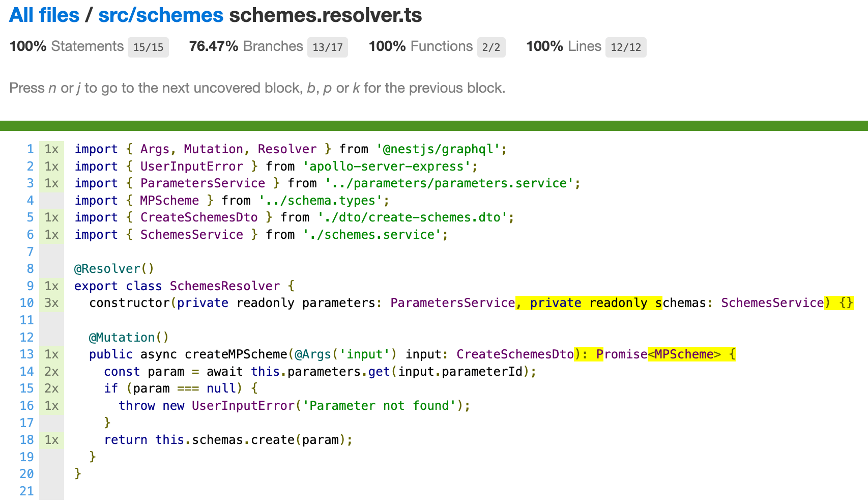
Task: Select the 2/2 functions fraction badge
Action: 491,47
